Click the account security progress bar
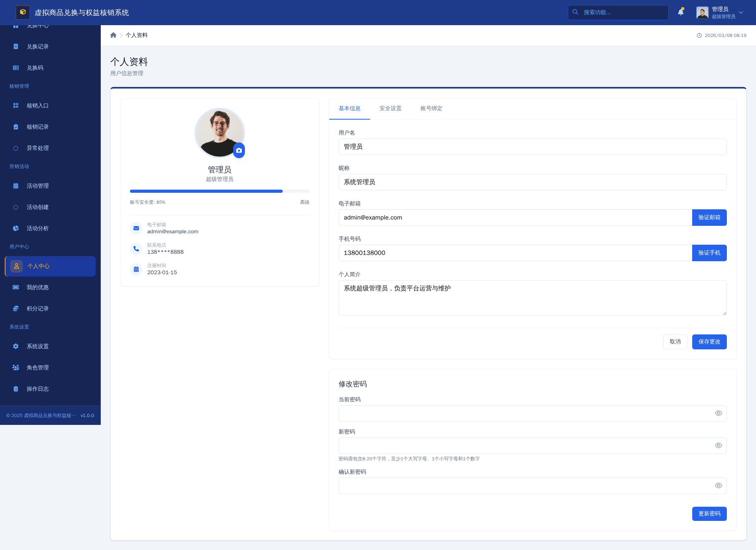 pyautogui.click(x=219, y=191)
